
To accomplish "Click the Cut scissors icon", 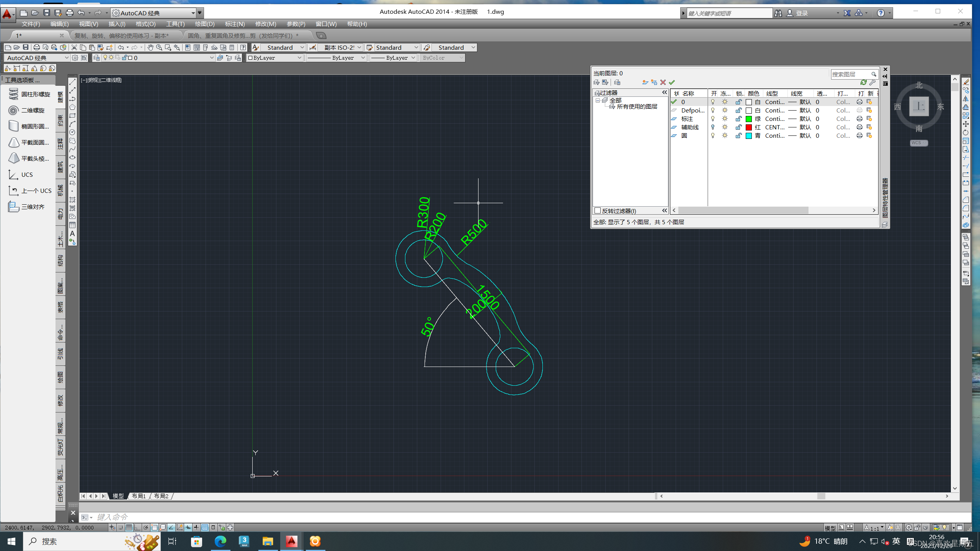I will point(74,47).
